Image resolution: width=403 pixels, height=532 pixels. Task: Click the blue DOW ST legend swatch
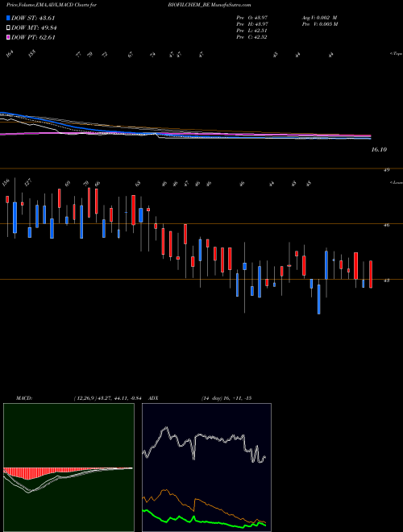8,18
